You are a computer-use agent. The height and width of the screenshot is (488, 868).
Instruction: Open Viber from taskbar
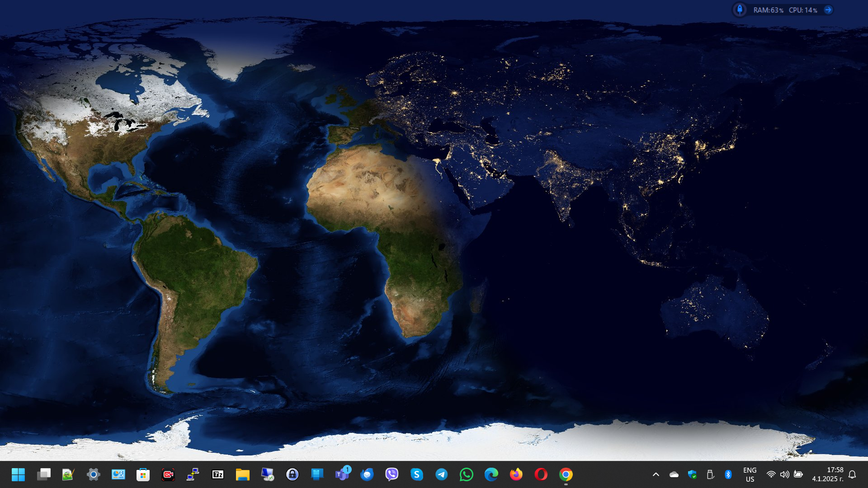tap(392, 474)
